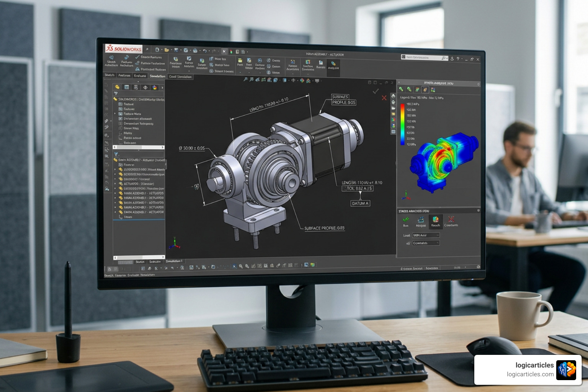The width and height of the screenshot is (588, 392).
Task: Confirm with the green checkmark in viewport corner
Action: [x=376, y=91]
